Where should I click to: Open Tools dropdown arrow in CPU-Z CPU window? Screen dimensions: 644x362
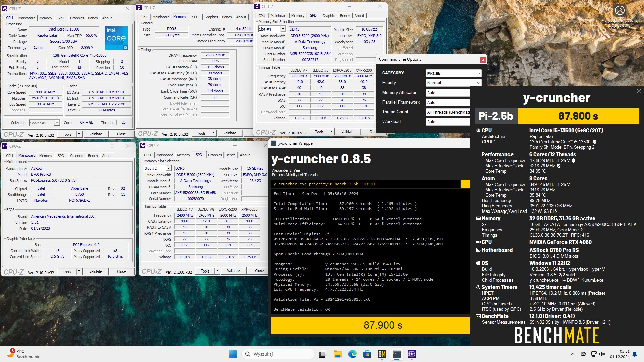79,134
